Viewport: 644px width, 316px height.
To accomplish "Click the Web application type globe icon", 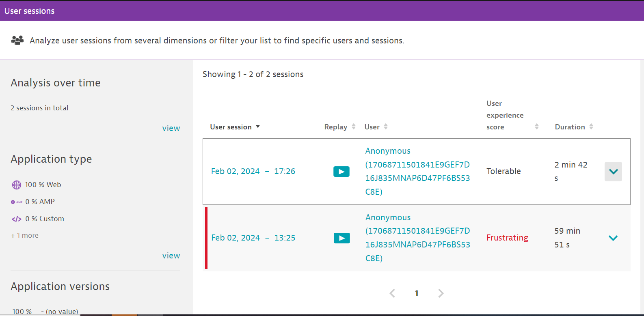I will (x=17, y=185).
